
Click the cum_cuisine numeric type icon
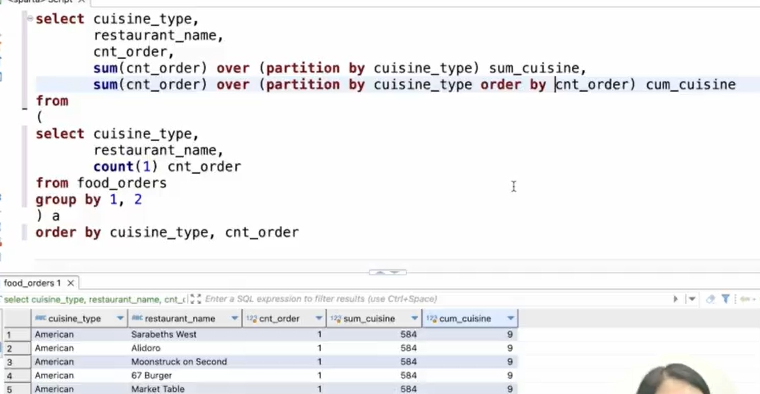432,318
